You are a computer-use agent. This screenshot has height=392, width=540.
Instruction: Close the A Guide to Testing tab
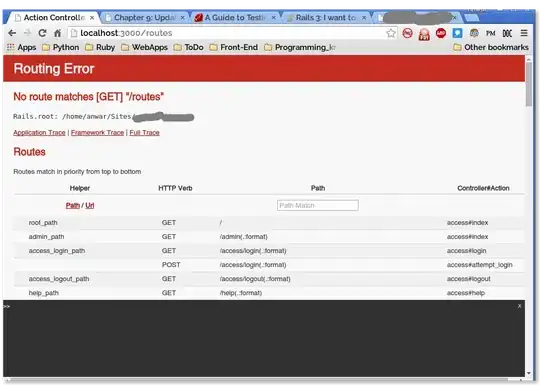[x=273, y=18]
